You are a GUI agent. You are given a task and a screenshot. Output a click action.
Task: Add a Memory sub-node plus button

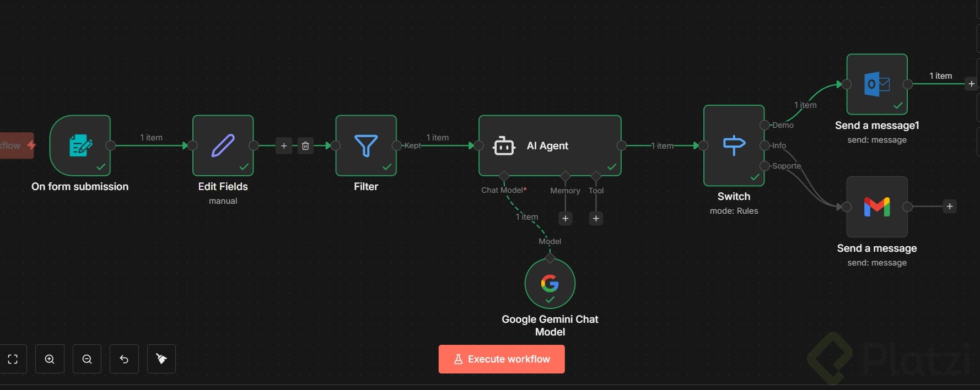tap(565, 219)
